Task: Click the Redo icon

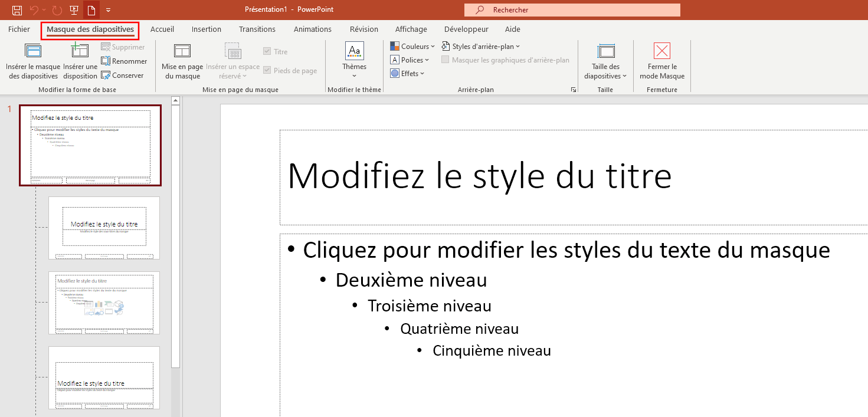Action: click(57, 10)
